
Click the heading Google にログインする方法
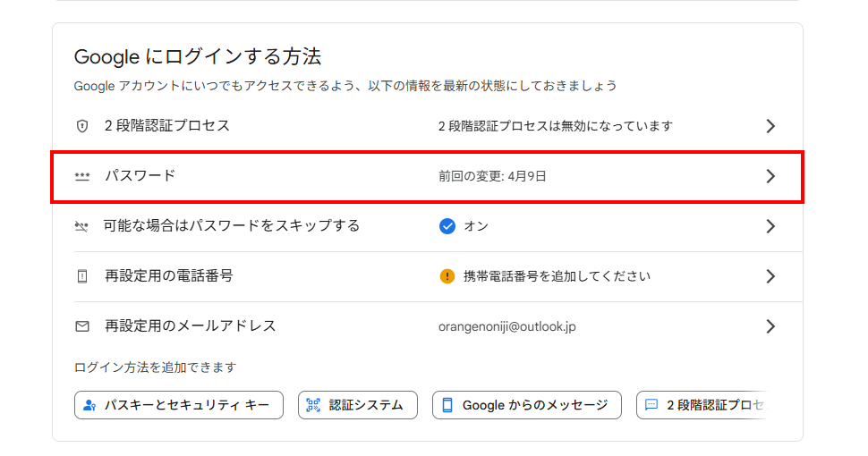198,56
